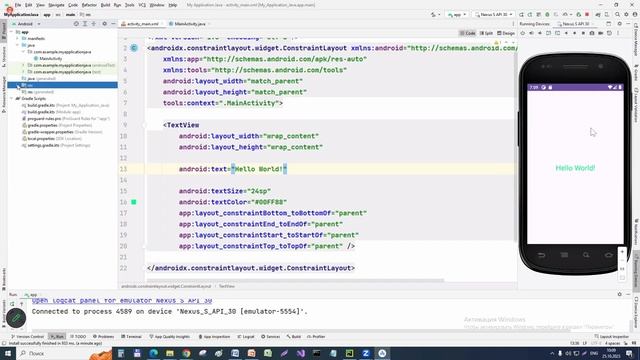Viewport: 640px width, 360px height.
Task: Select the activity_main.xml editor tab
Action: tap(142, 24)
